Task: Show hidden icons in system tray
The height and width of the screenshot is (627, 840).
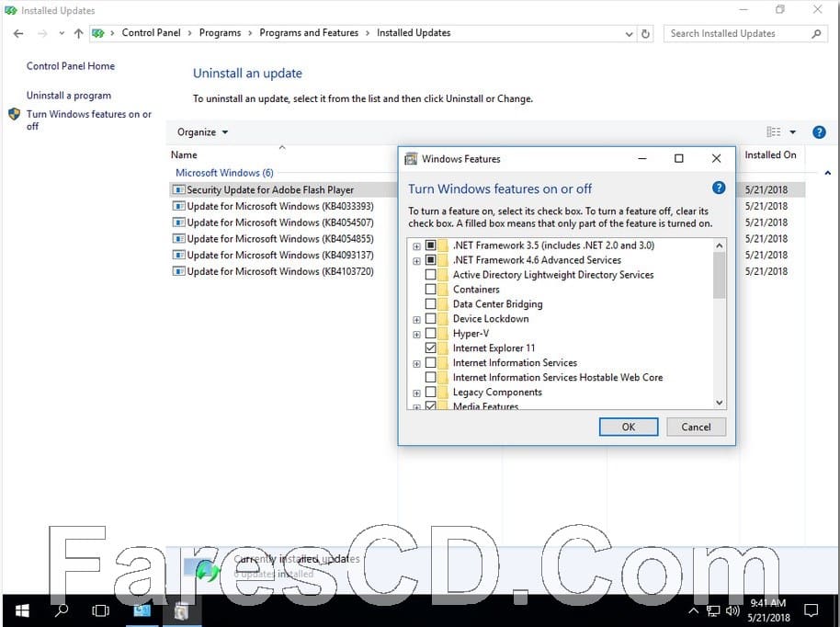Action: click(x=693, y=611)
